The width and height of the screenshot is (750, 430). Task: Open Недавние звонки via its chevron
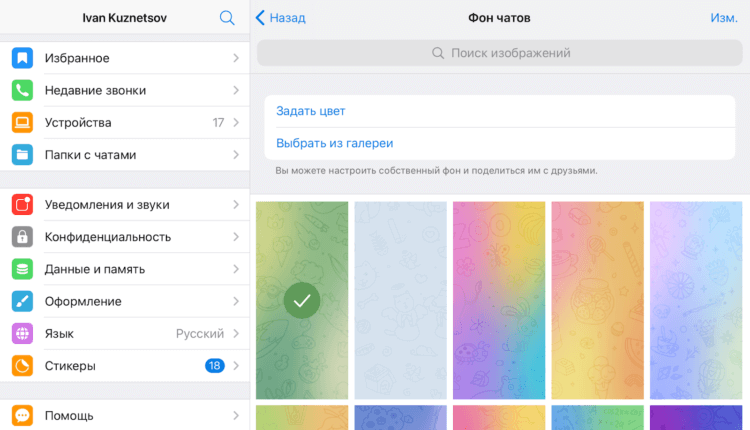pos(236,90)
